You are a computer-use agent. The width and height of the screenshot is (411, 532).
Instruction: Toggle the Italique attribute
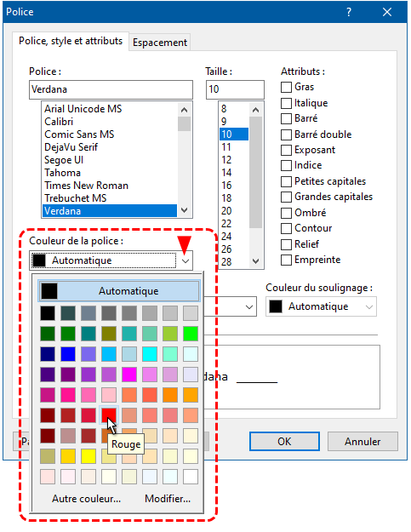click(286, 103)
